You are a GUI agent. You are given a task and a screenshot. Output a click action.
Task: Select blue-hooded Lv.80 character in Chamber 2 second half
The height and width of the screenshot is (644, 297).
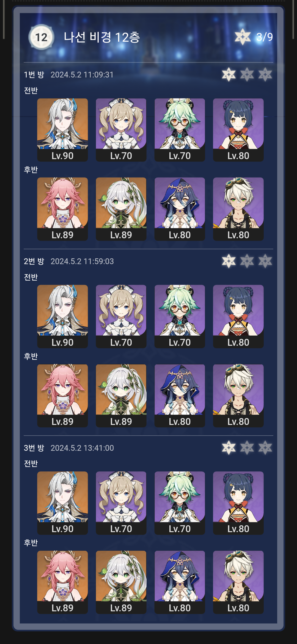tap(180, 396)
